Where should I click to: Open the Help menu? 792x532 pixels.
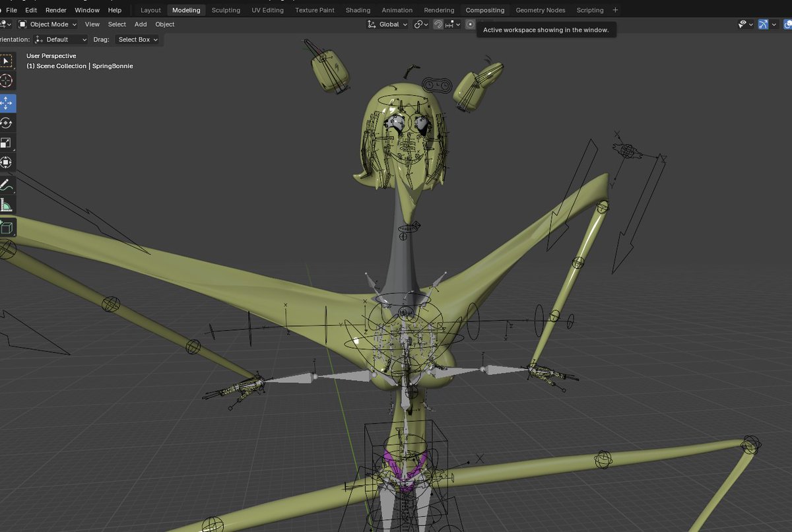(x=115, y=10)
